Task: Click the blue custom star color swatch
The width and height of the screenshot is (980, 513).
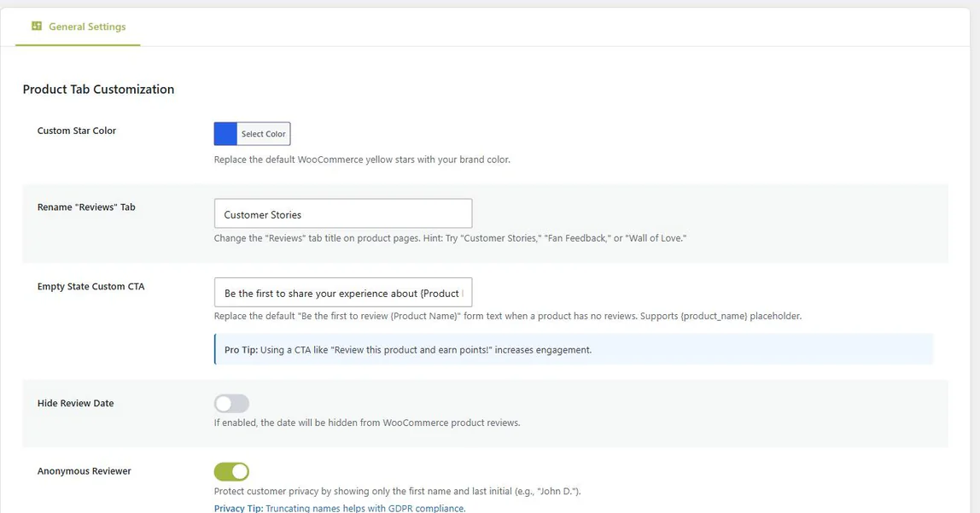Action: 225,134
